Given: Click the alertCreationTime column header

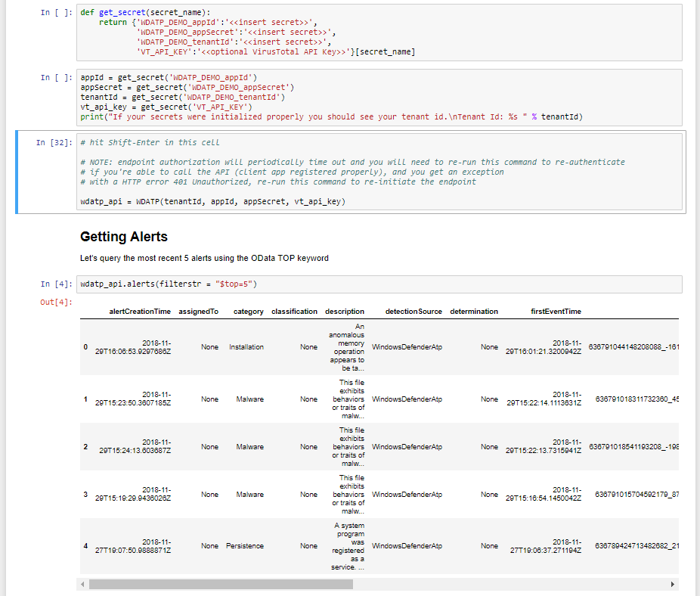Looking at the screenshot, I should pyautogui.click(x=140, y=312).
